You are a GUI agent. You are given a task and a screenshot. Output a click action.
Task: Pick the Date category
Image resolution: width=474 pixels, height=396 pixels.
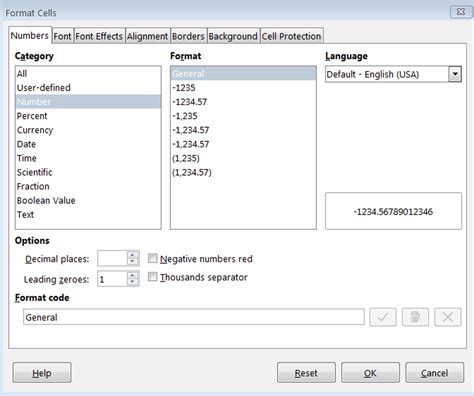click(88, 144)
